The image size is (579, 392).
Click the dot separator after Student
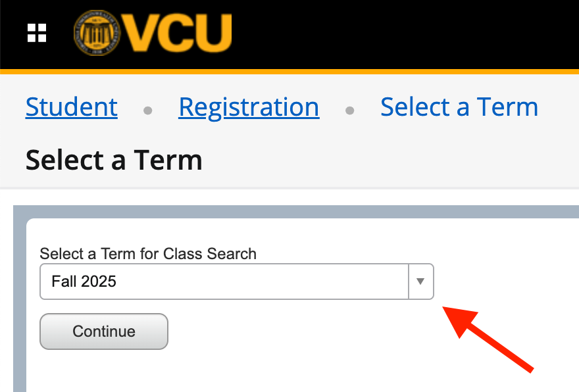(148, 110)
